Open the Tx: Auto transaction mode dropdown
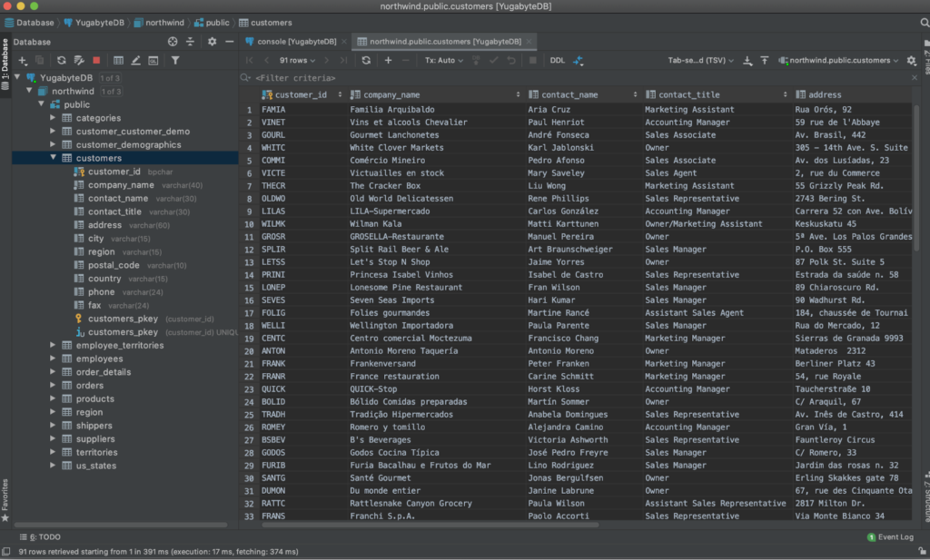The image size is (930, 560). pyautogui.click(x=442, y=60)
